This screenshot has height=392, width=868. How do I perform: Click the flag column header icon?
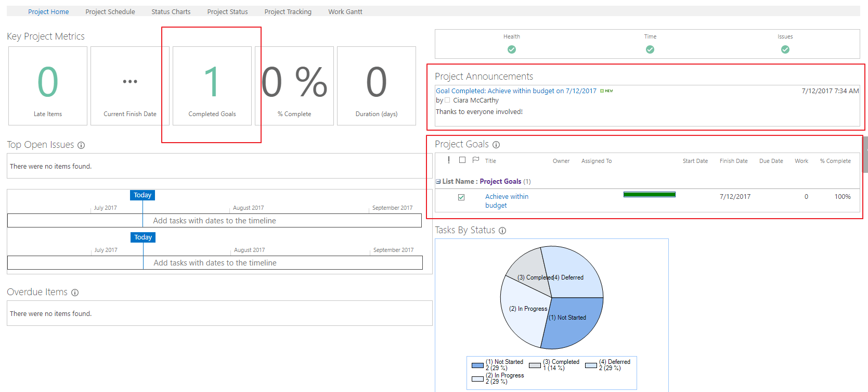tap(476, 160)
